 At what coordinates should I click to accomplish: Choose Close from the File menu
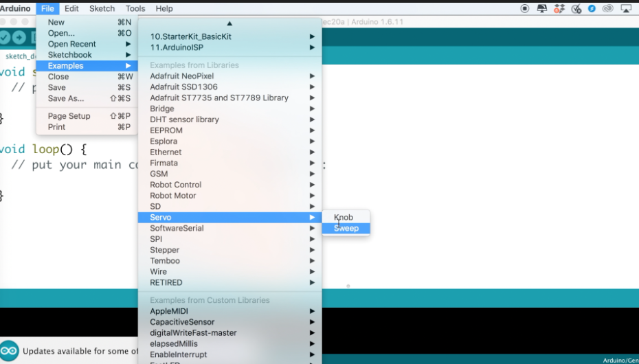87,76
